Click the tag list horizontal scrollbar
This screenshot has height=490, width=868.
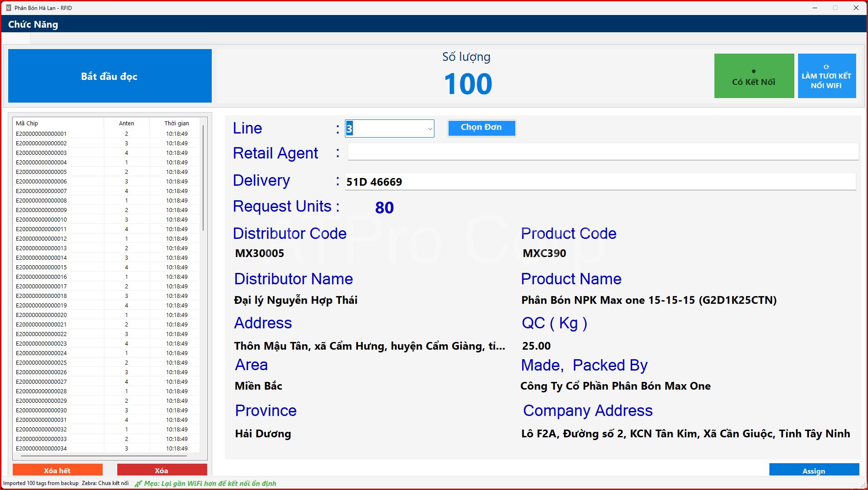coord(104,455)
